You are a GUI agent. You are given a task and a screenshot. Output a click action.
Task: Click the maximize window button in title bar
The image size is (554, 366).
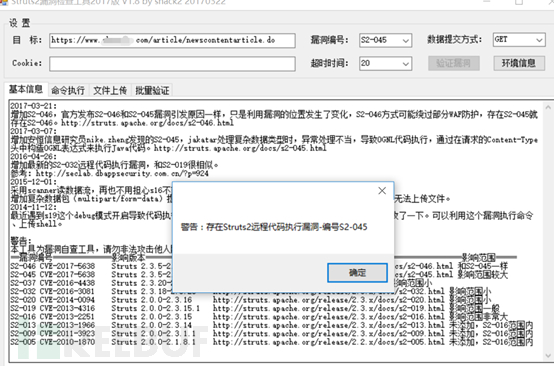519,2
